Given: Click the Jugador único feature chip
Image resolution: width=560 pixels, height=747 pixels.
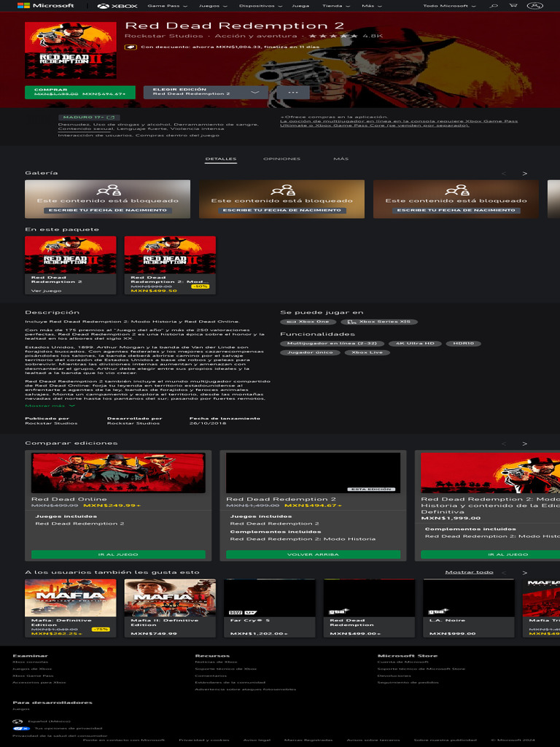Looking at the screenshot, I should click(x=311, y=352).
